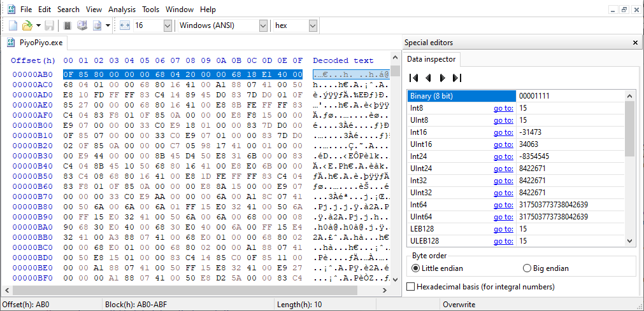
Task: Open the Windows (ANSI) charset dropdown
Action: click(x=263, y=25)
